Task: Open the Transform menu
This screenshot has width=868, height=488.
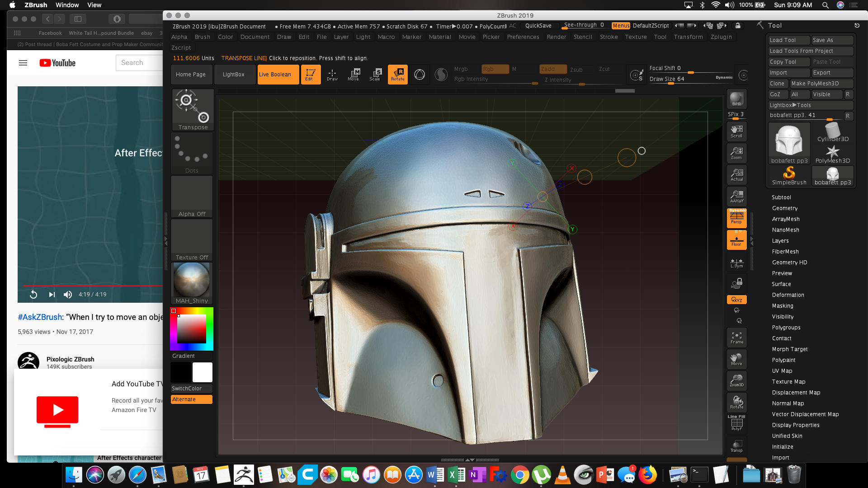Action: [x=688, y=37]
